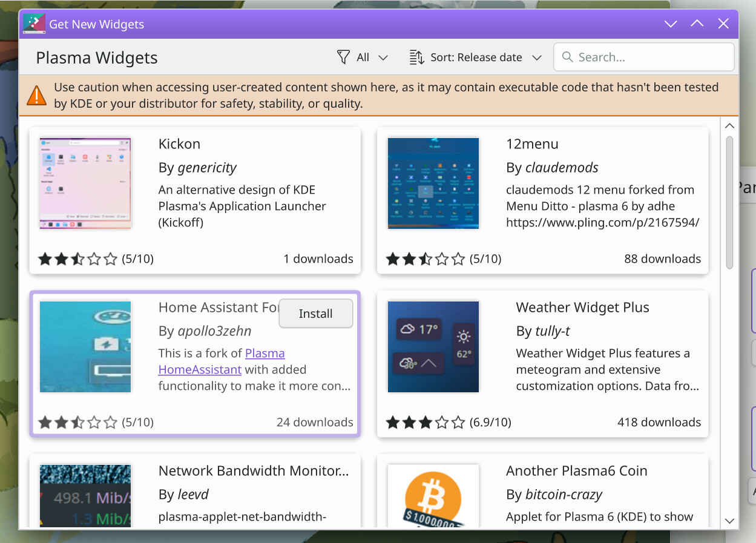Viewport: 756px width, 543px height.
Task: Close the Get New Widgets dialog
Action: [x=723, y=24]
